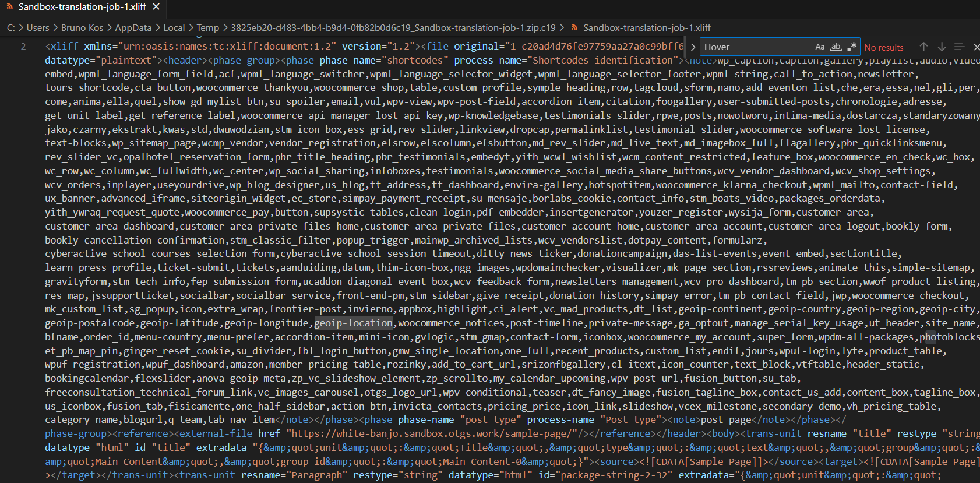This screenshot has width=980, height=483.
Task: Open the AppData breadcrumb
Action: tap(133, 27)
